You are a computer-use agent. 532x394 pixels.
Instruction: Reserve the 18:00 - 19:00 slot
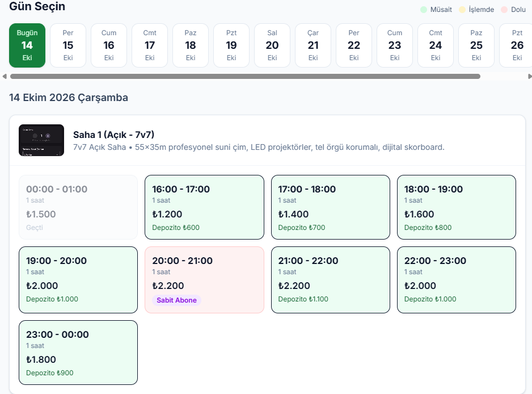pos(457,207)
